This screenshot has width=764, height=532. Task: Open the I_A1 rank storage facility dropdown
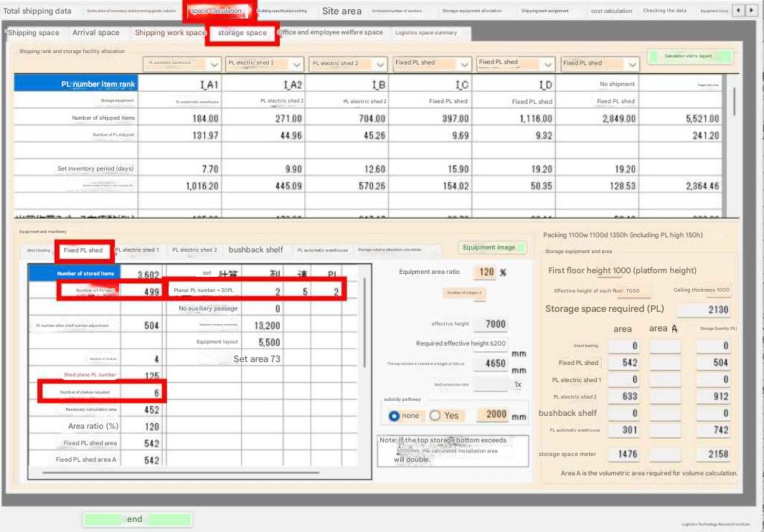[214, 64]
